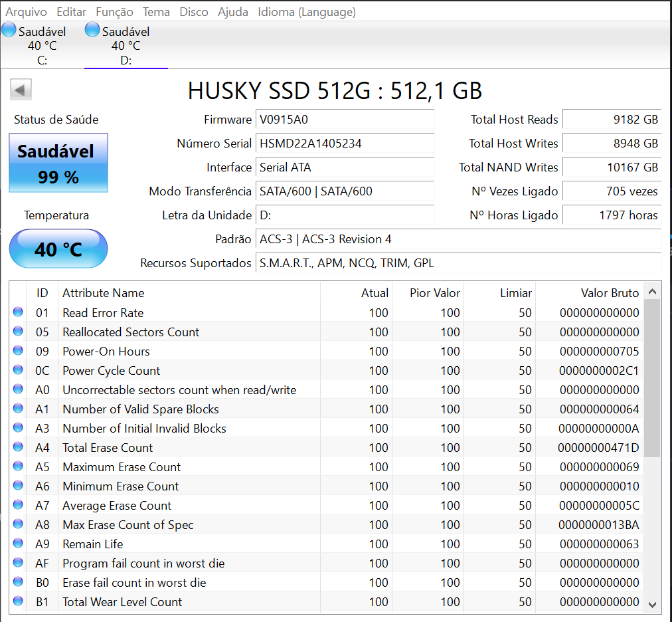
Task: Click the Letra da Unidade field
Action: tap(345, 215)
